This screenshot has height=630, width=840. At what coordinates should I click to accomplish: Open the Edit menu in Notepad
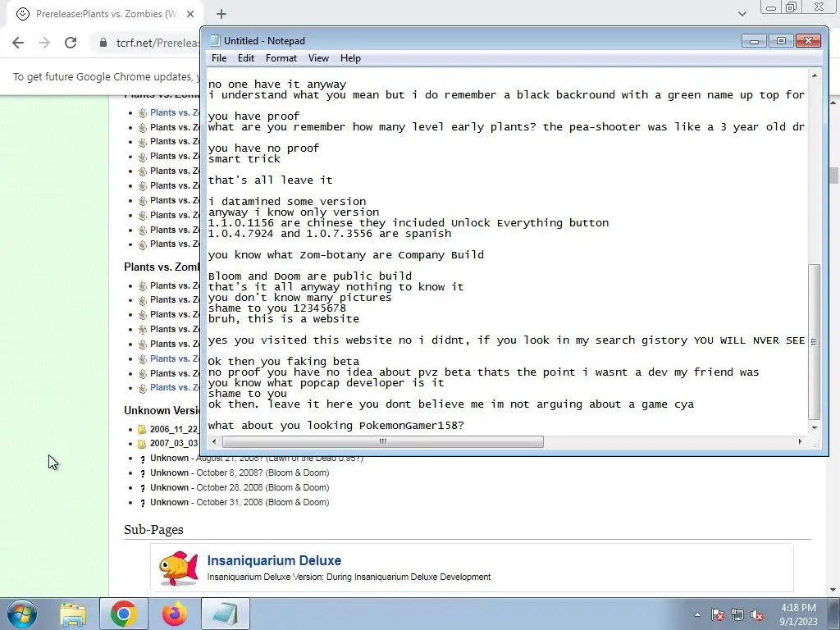coord(246,58)
